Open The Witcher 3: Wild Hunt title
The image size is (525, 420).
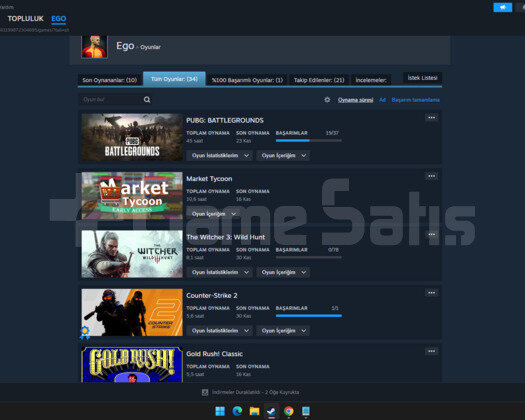coord(226,237)
